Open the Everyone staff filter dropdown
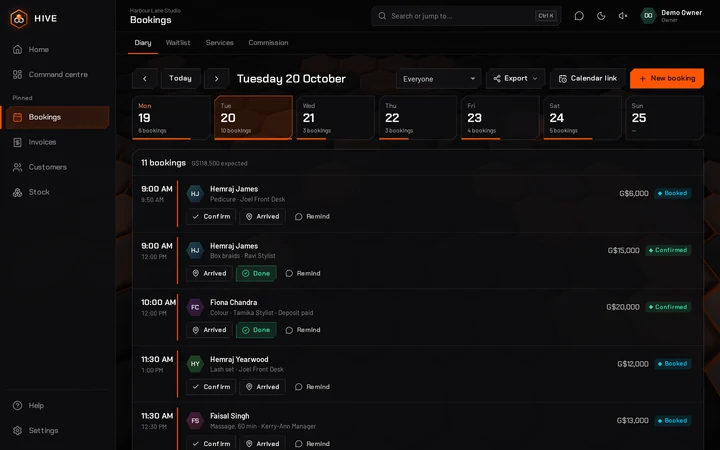720x450 pixels. [439, 79]
